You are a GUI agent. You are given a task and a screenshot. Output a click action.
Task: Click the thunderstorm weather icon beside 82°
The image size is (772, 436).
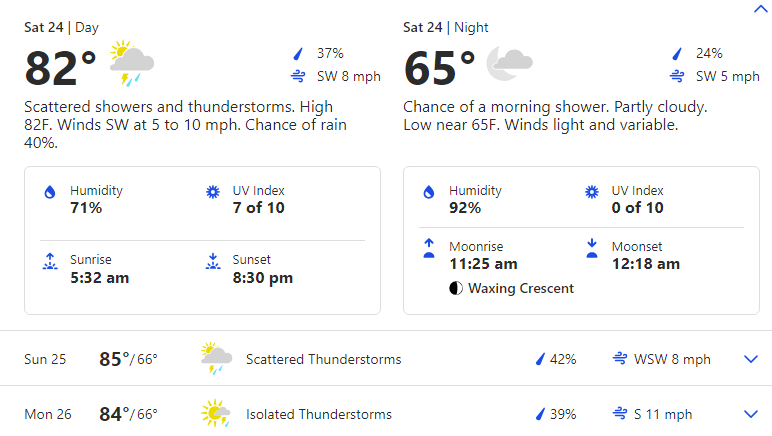point(131,63)
